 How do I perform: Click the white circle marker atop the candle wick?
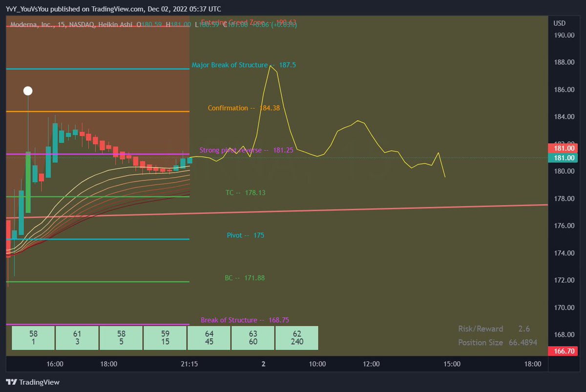tap(28, 91)
